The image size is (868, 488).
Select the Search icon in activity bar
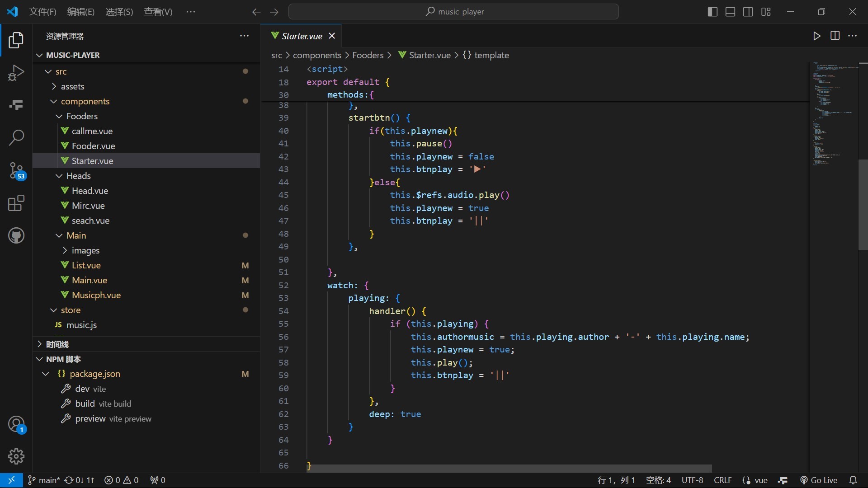pyautogui.click(x=16, y=137)
